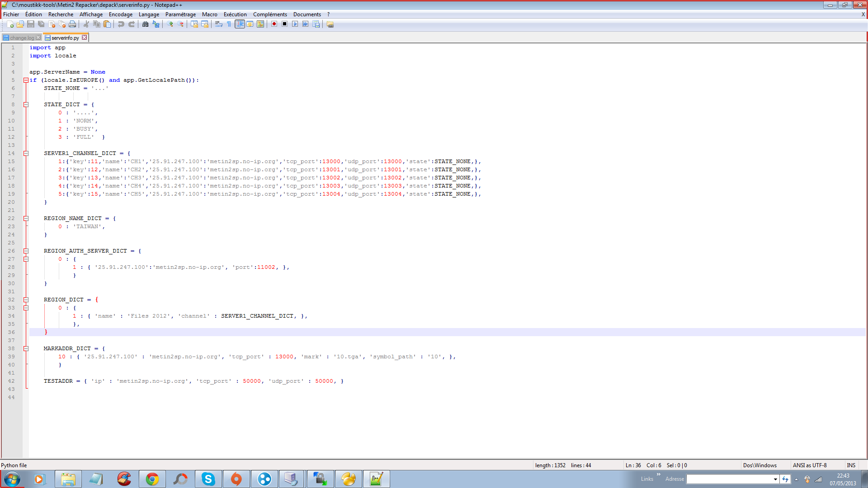
Task: Click Dos\Windows line ending in status bar
Action: [x=760, y=465]
